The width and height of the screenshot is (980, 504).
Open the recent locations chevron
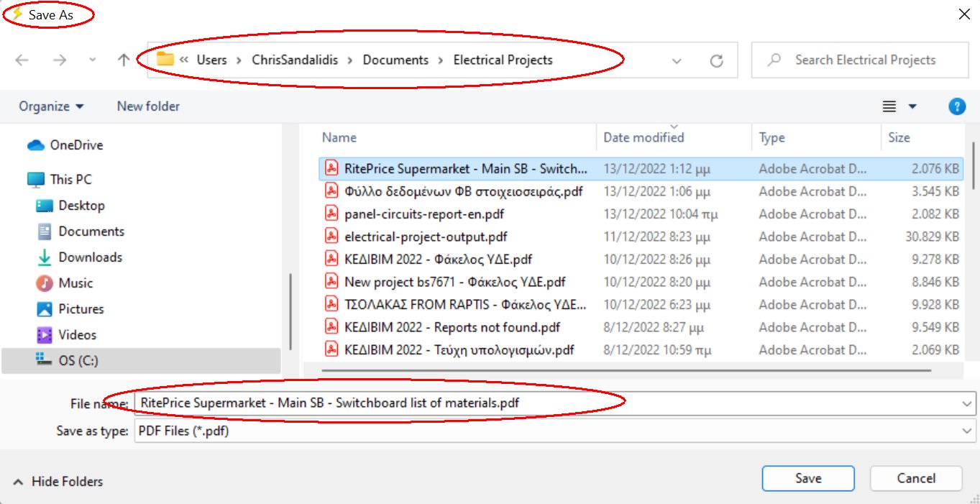[92, 60]
